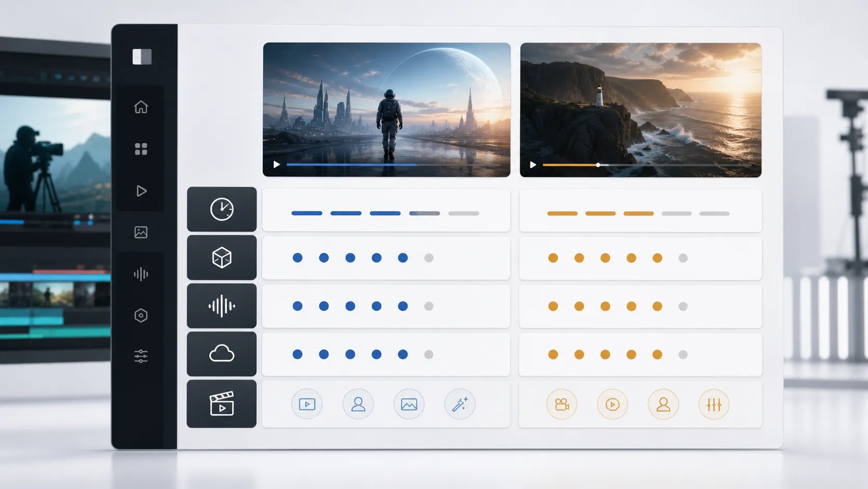Select last gray segment in orange clock row

point(714,214)
